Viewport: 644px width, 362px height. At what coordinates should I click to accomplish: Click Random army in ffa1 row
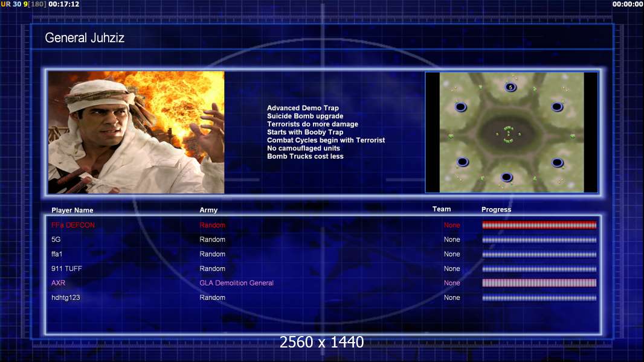(212, 254)
